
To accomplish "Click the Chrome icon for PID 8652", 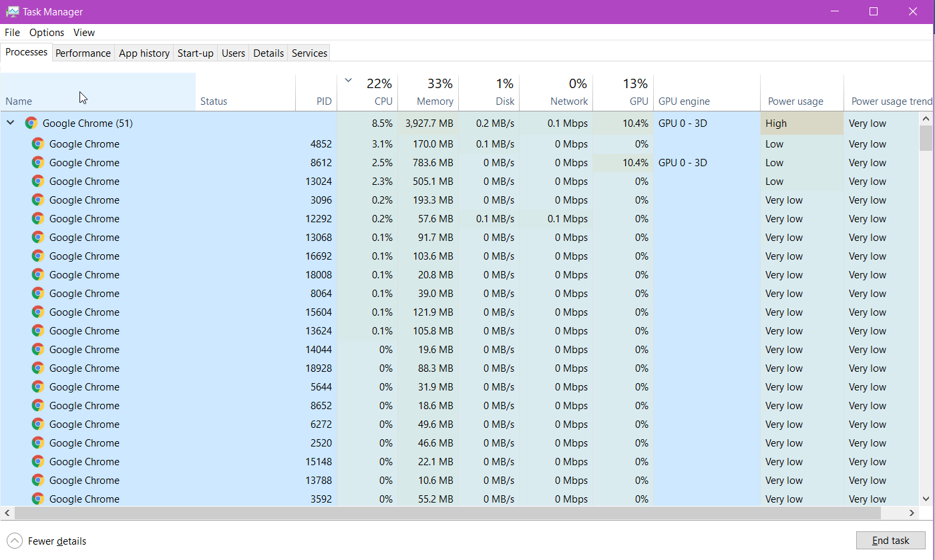I will 38,405.
